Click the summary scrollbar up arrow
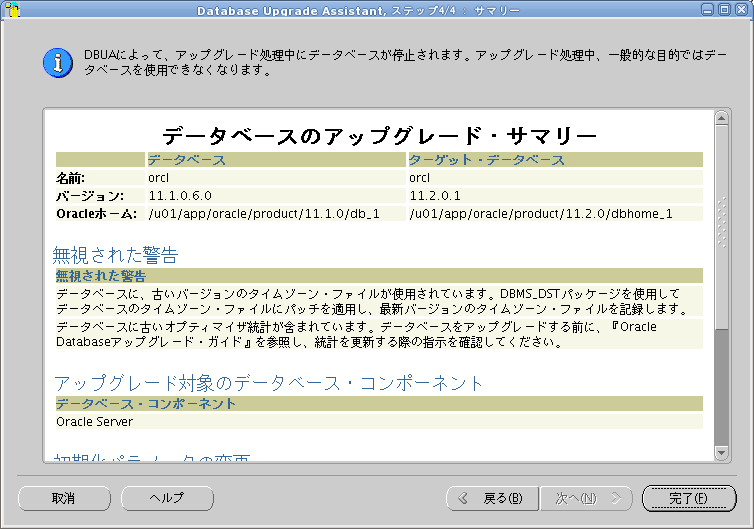 tap(721, 118)
